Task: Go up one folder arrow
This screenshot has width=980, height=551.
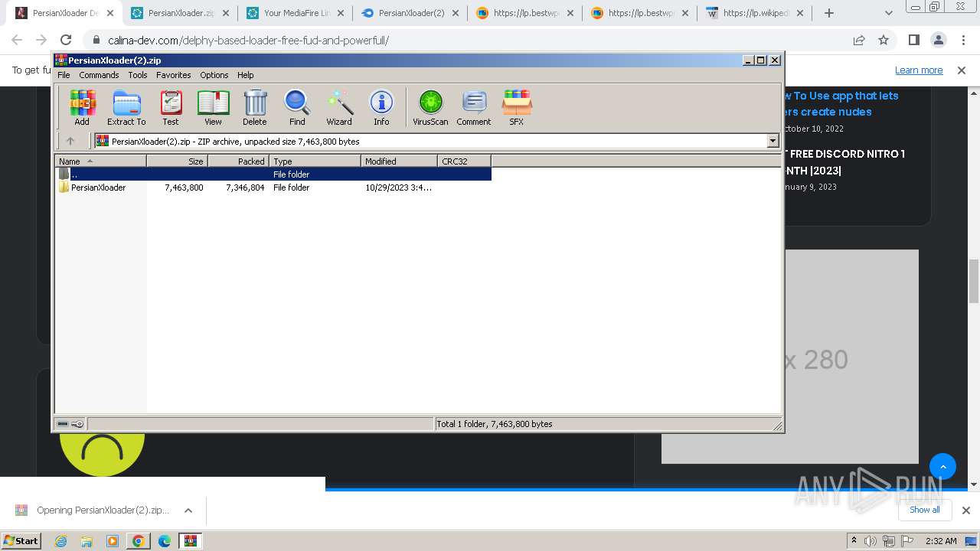Action: click(70, 141)
